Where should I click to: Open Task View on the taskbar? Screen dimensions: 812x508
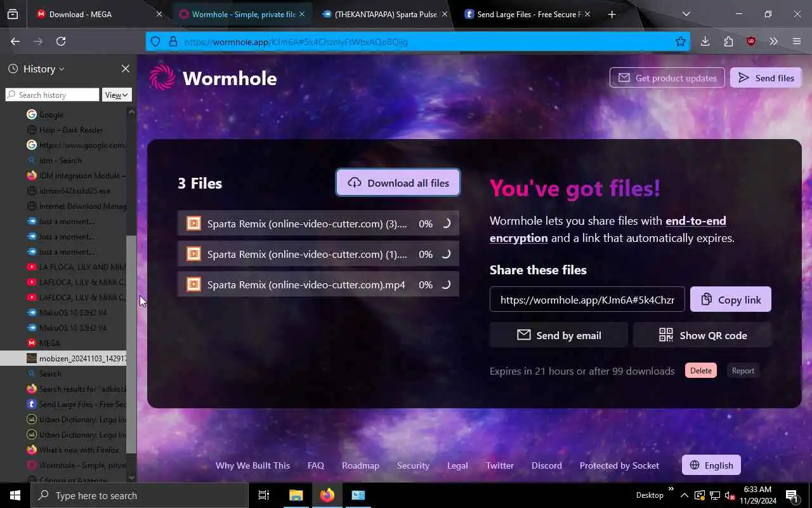click(264, 495)
